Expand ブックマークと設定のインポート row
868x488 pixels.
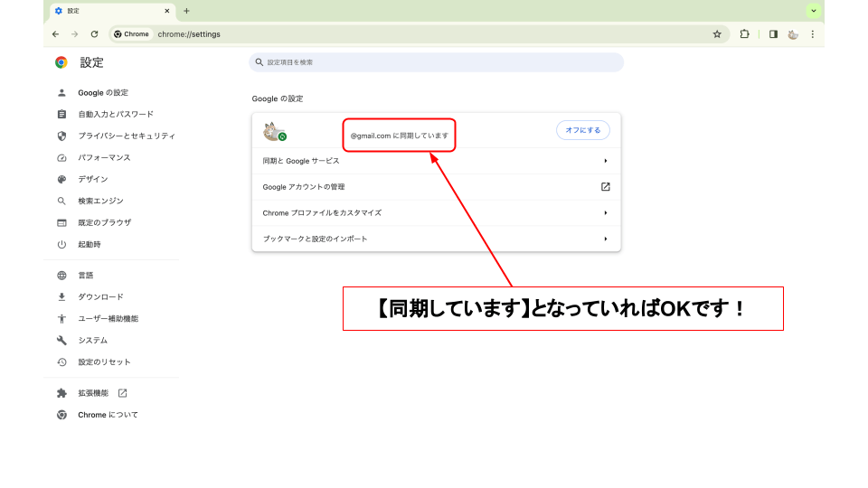(605, 239)
